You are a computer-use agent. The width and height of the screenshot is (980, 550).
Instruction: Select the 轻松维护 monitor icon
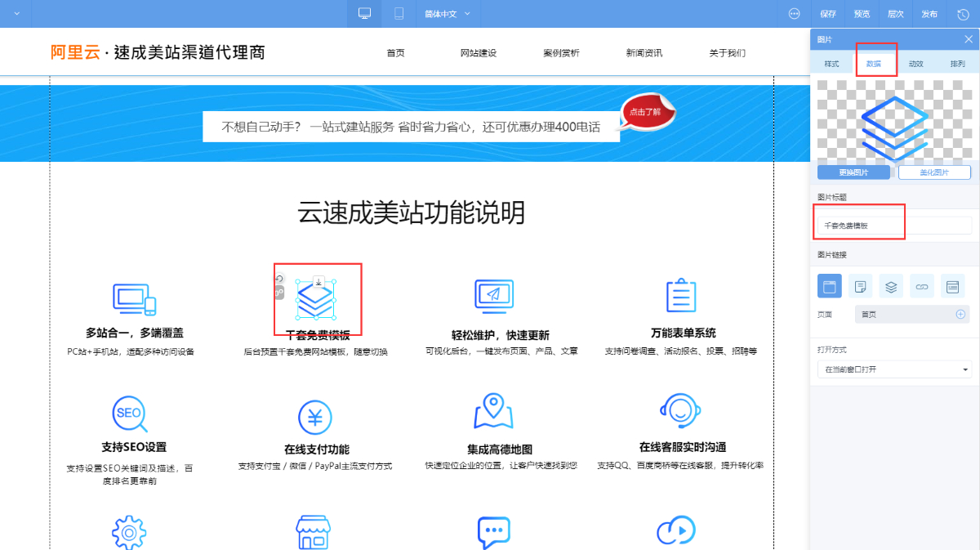(494, 297)
